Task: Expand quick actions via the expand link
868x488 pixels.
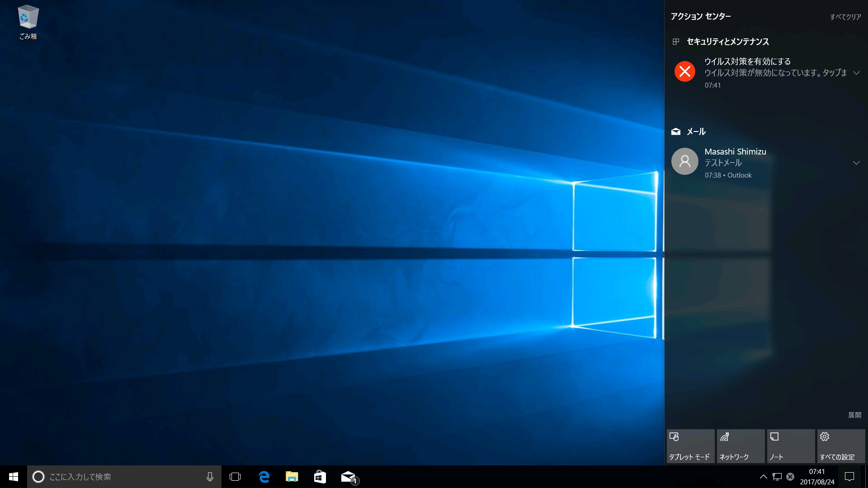Action: coord(854,415)
